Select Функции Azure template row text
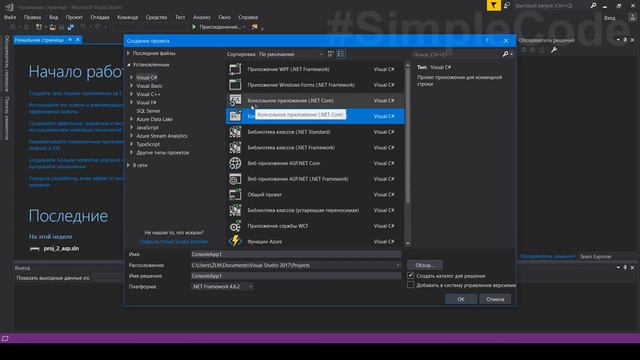This screenshot has width=640, height=360. click(x=264, y=242)
